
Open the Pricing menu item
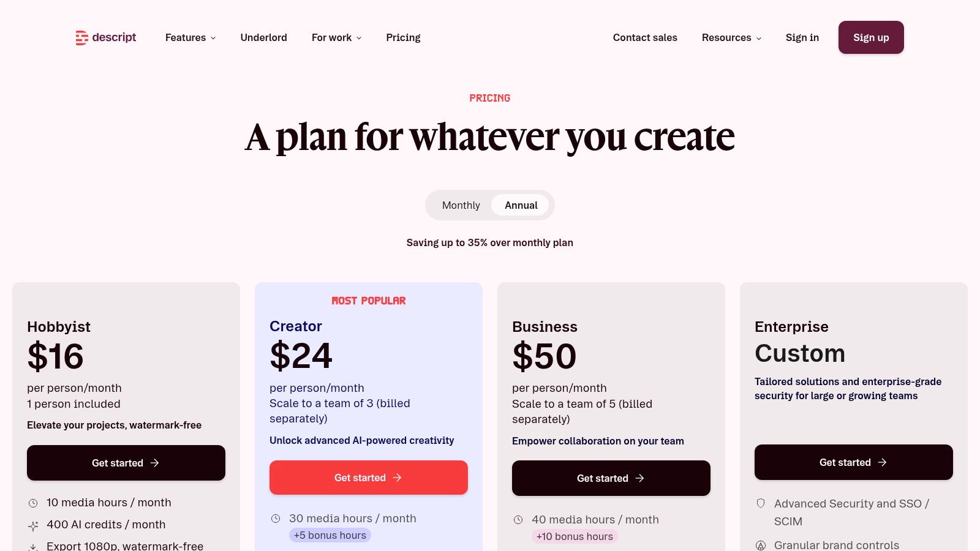tap(403, 37)
